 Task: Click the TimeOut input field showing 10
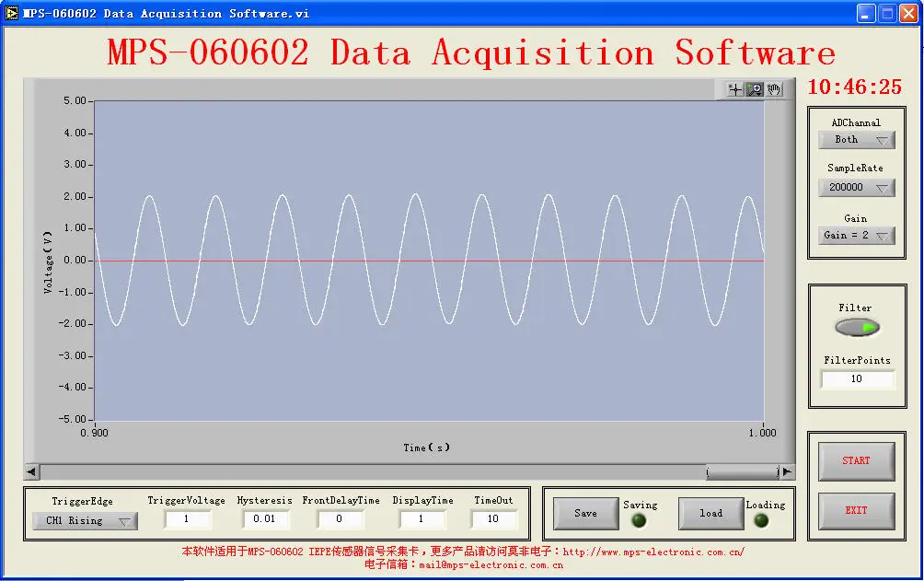coord(494,519)
